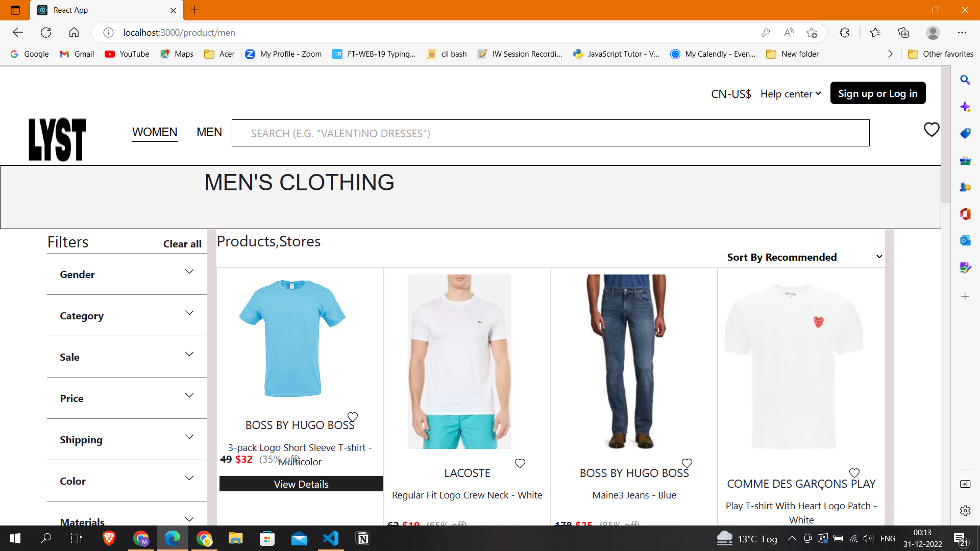Favorite the BOSS 3-pack T-shirt heart

[353, 416]
